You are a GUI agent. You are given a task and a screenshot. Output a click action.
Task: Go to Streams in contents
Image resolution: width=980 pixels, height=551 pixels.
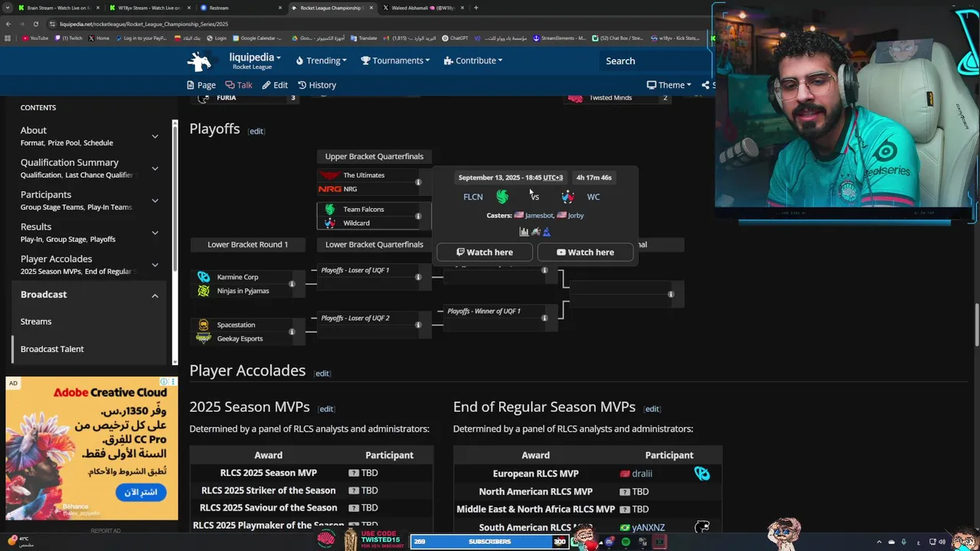coord(36,321)
